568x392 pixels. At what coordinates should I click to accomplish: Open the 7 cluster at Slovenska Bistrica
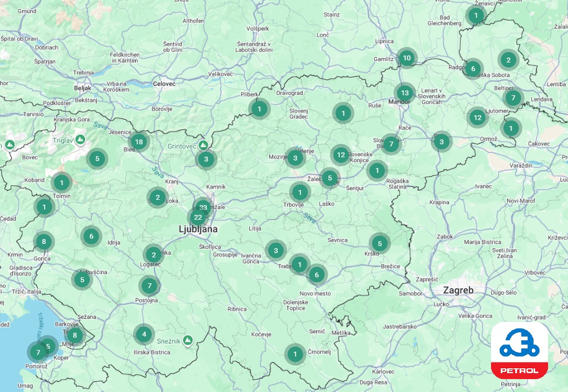tap(391, 144)
